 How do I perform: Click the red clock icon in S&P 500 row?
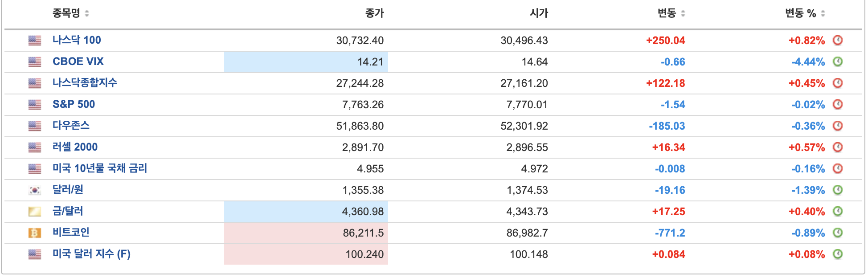[838, 104]
